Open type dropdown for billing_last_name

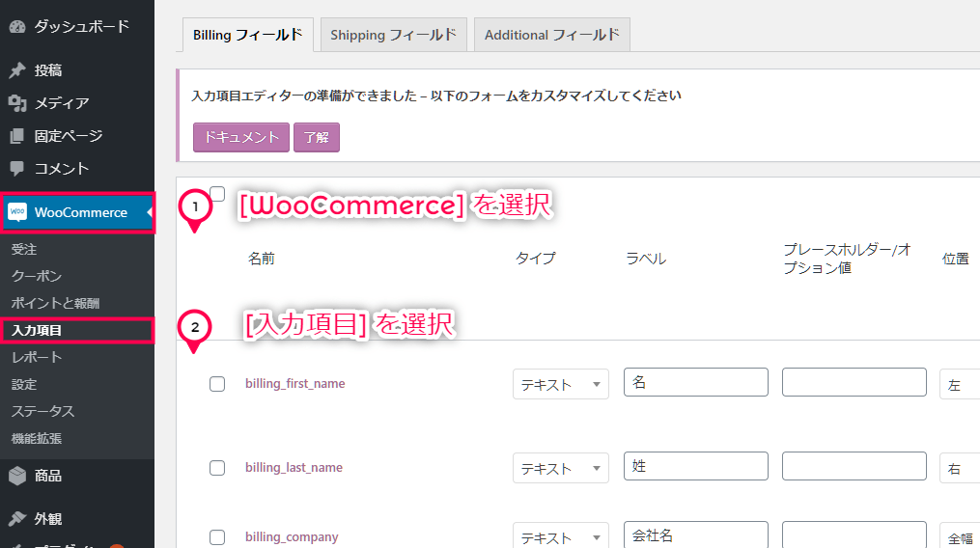pos(561,468)
